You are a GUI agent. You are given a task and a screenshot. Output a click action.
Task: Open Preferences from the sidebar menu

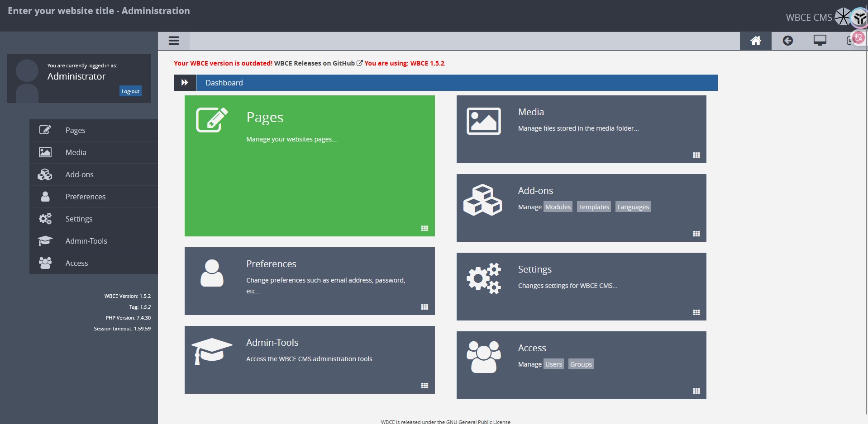(x=85, y=197)
